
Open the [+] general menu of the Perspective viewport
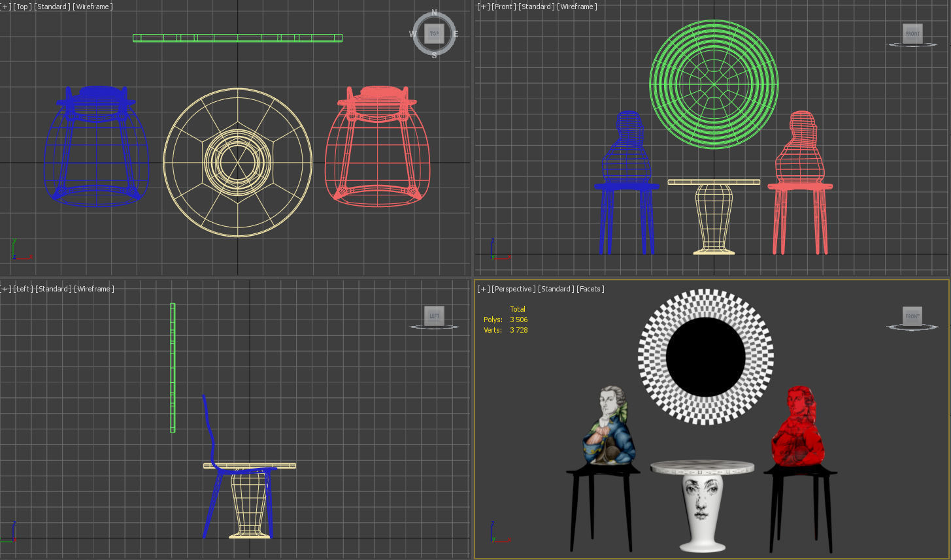483,289
